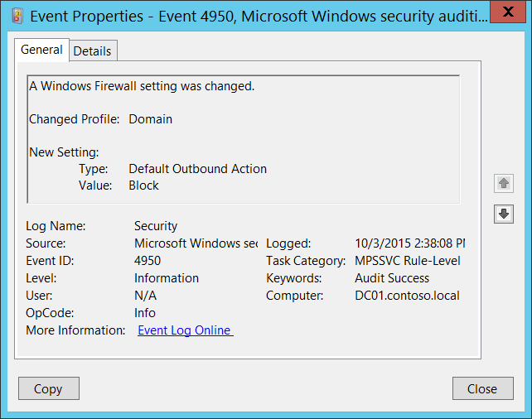532x419 pixels.
Task: Click the Task Category MPSSVC Rule-Level value
Action: pyautogui.click(x=407, y=261)
